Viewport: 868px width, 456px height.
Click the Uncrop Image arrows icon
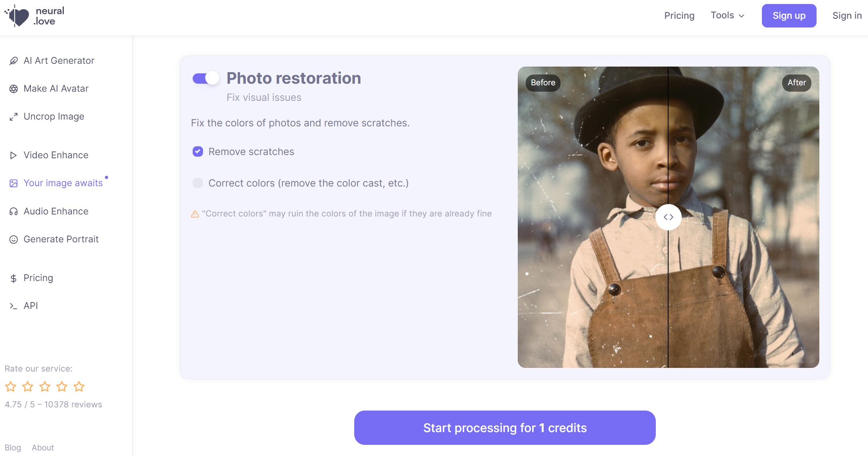click(14, 117)
